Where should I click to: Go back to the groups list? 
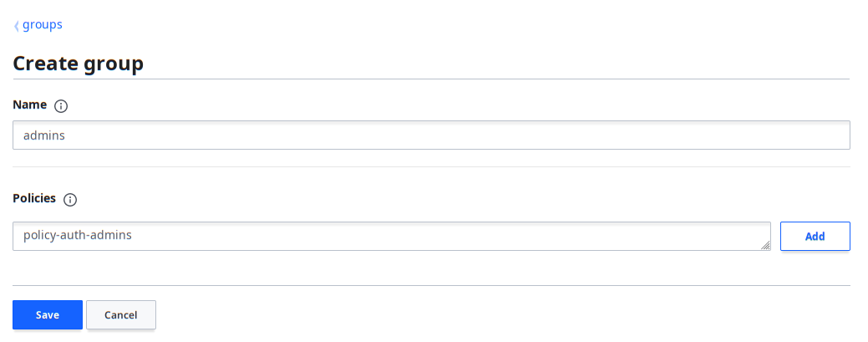(42, 25)
